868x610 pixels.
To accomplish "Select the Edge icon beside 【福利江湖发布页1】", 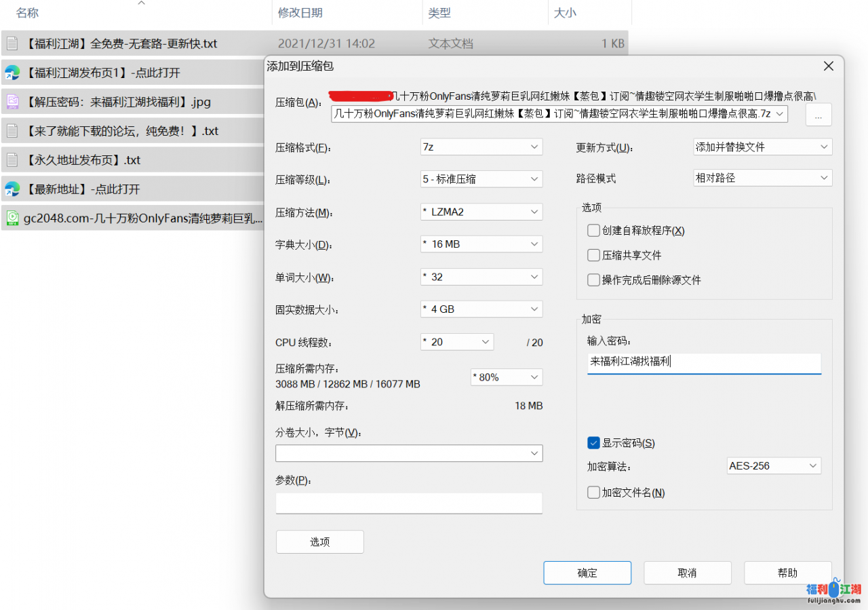I will tap(12, 73).
